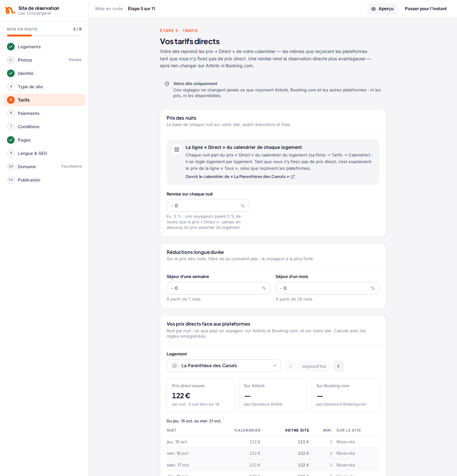Click the orange app logo icon

click(x=10, y=10)
